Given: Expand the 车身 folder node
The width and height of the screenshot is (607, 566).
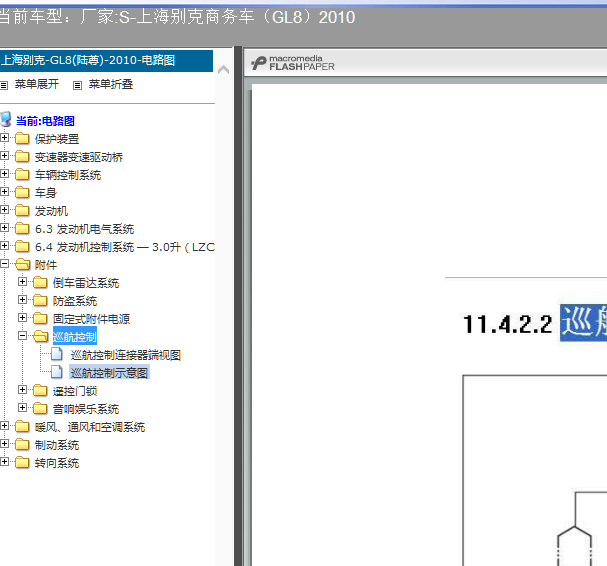Looking at the screenshot, I should pyautogui.click(x=4, y=192).
